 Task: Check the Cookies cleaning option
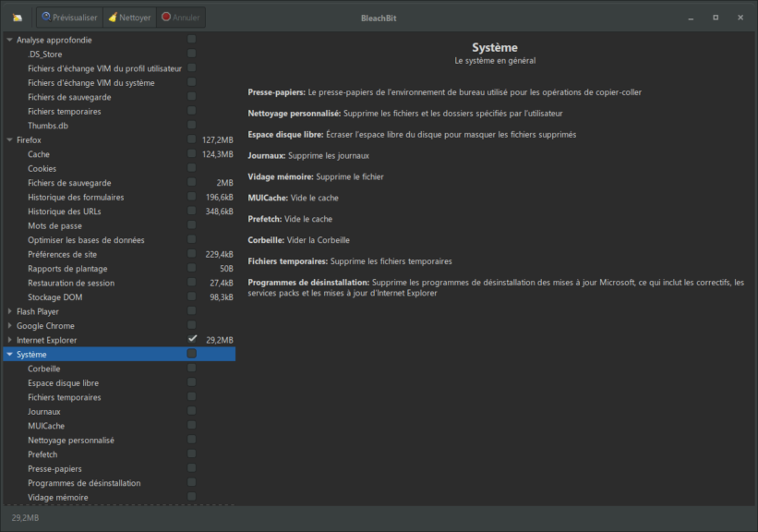191,168
